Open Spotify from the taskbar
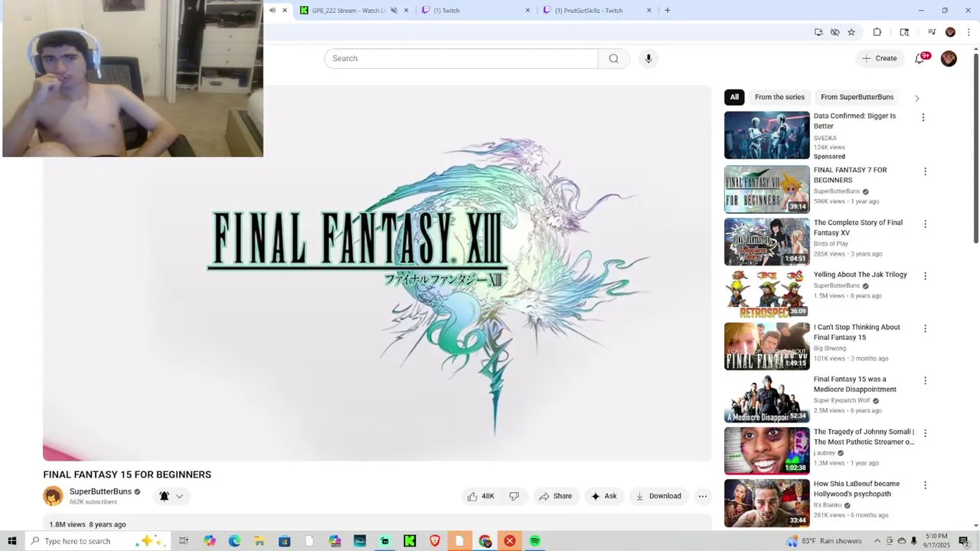 pyautogui.click(x=535, y=541)
